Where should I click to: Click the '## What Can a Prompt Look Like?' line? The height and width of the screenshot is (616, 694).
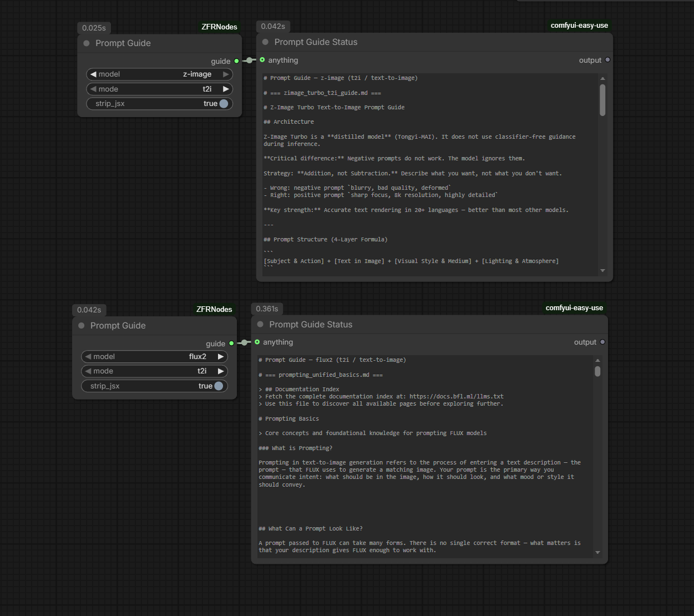pos(311,529)
